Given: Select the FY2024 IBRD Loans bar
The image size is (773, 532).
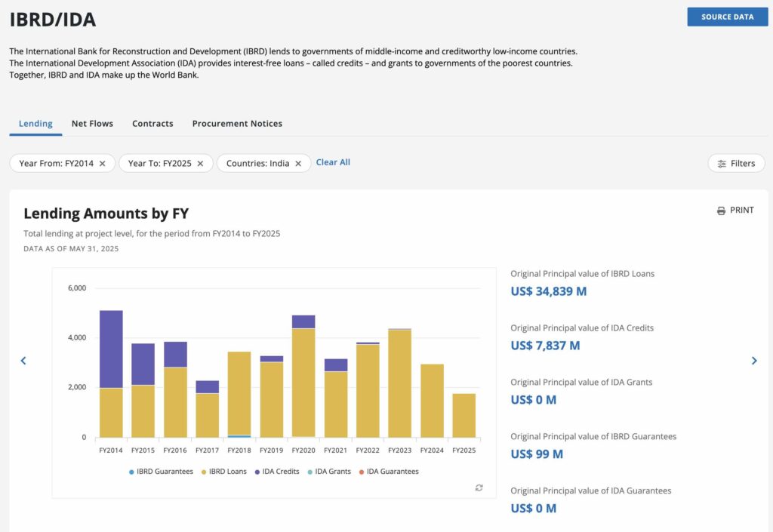Looking at the screenshot, I should click(x=432, y=401).
